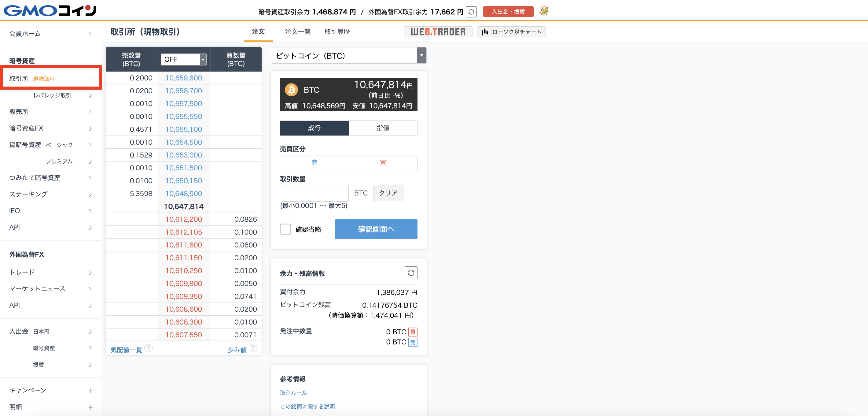Open the WEB.TRADER tool
Viewport: 868px width, 416px height.
coord(438,32)
